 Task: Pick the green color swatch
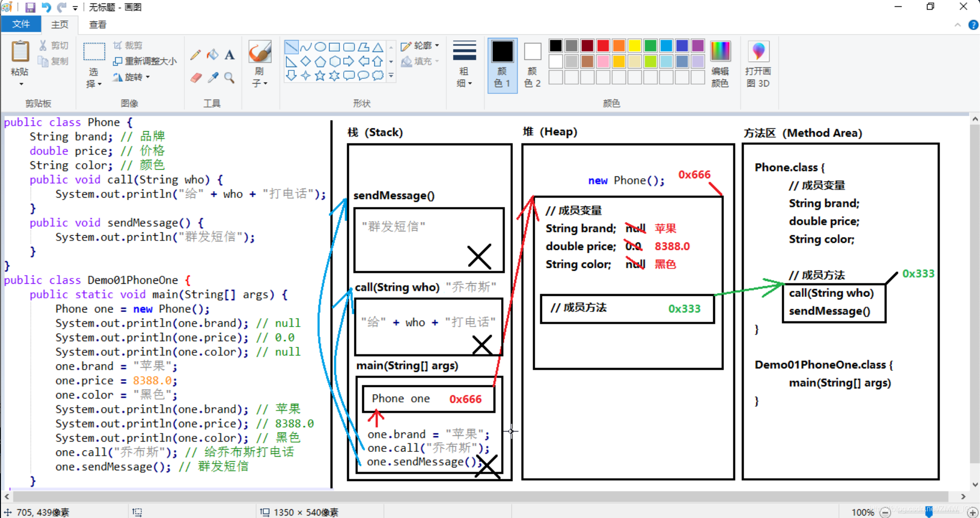coord(650,46)
